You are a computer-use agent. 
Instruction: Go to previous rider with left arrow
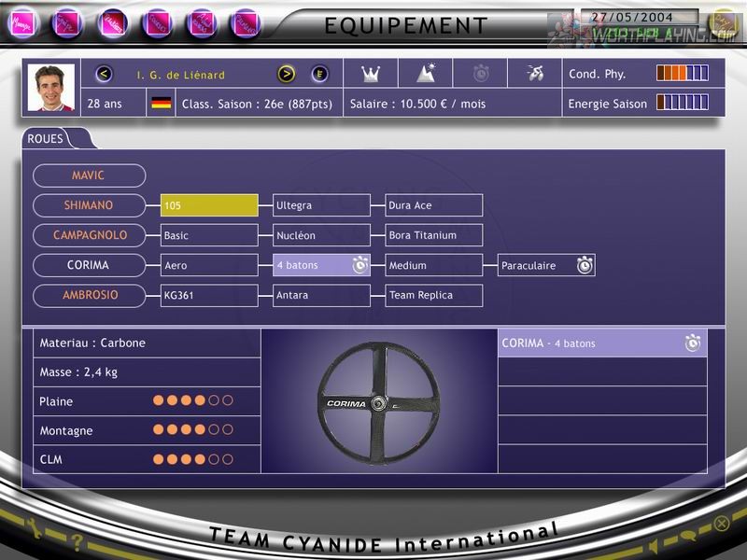click(x=105, y=74)
